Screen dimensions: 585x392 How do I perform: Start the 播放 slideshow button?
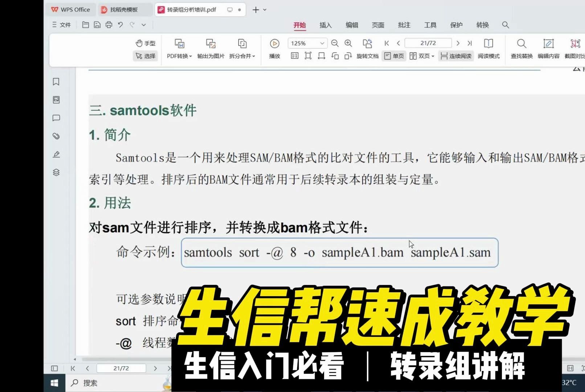click(275, 49)
